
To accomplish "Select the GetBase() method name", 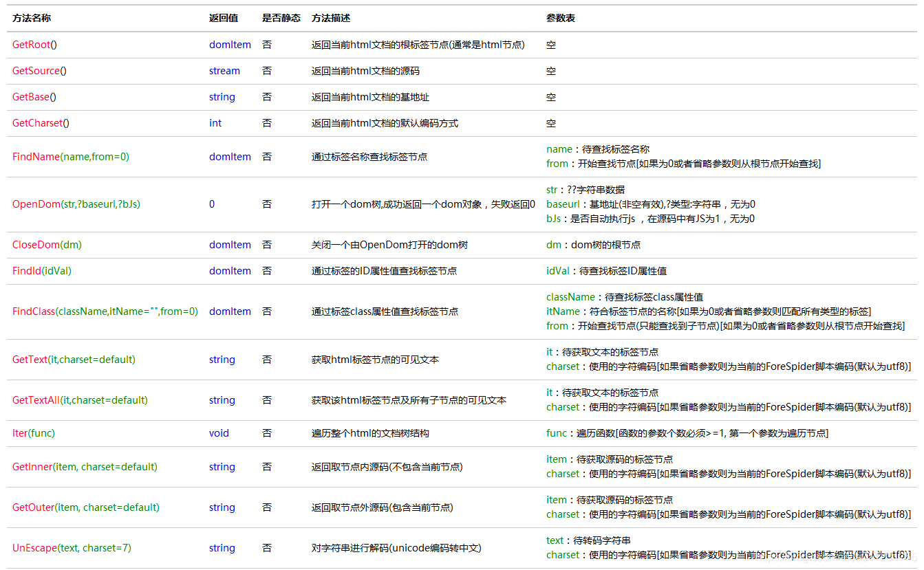I will pyautogui.click(x=34, y=97).
